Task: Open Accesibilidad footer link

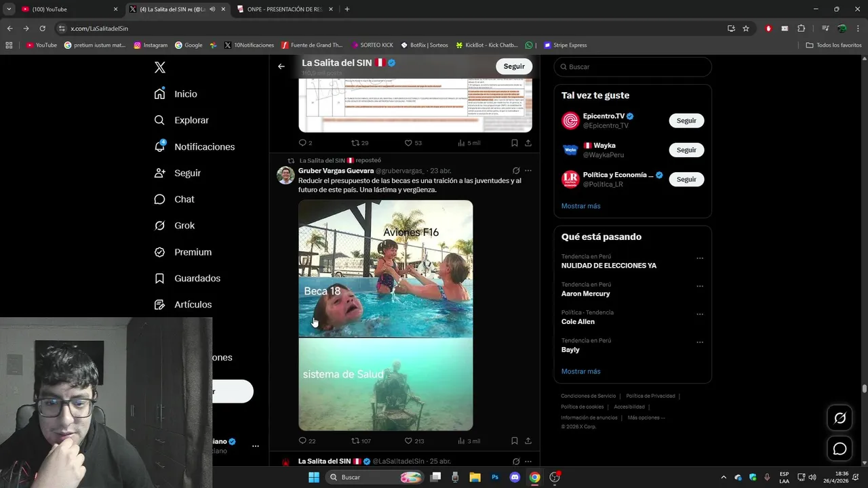Action: pos(629,407)
